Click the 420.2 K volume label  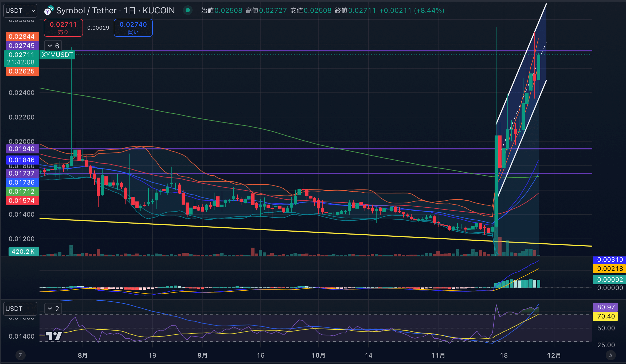[x=24, y=252]
